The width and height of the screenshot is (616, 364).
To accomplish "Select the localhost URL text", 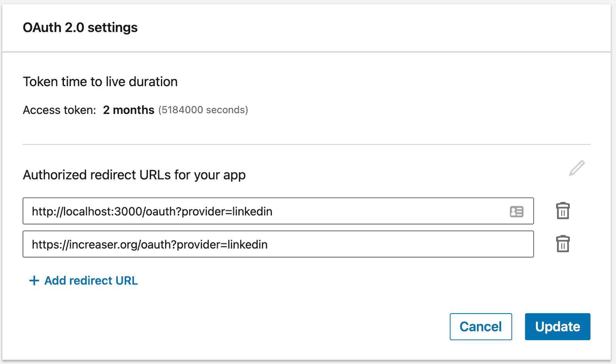I will click(x=152, y=211).
